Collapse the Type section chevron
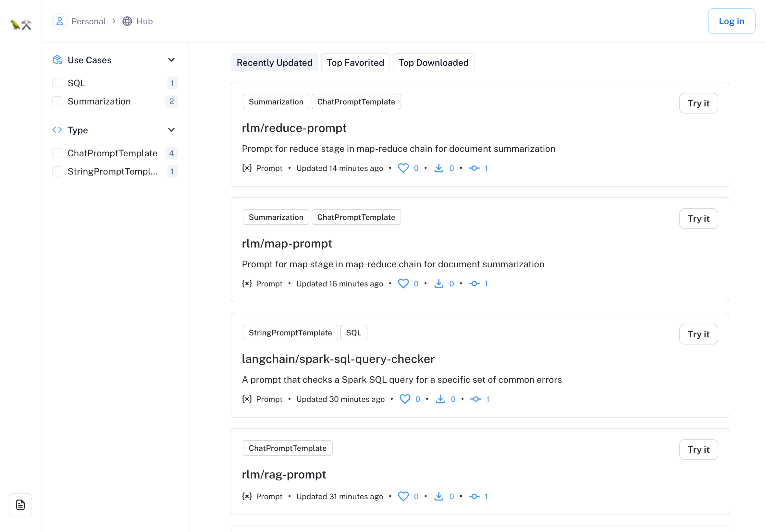The image size is (766, 532). [x=171, y=130]
